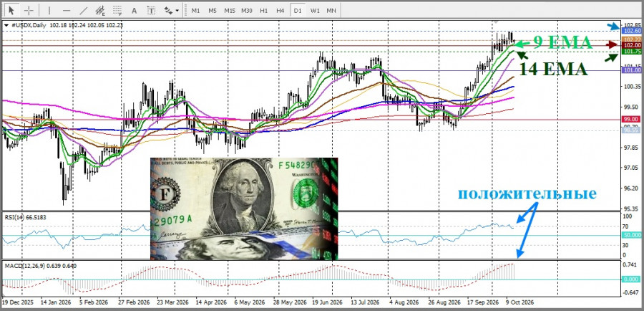
Task: Click the 19 Jun 2026 date label
Action: pos(326,302)
